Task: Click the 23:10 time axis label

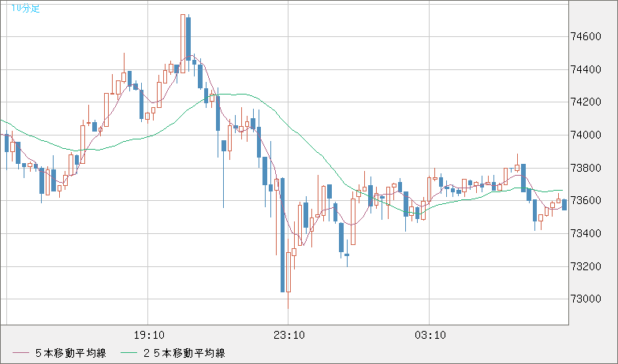Action: point(289,336)
